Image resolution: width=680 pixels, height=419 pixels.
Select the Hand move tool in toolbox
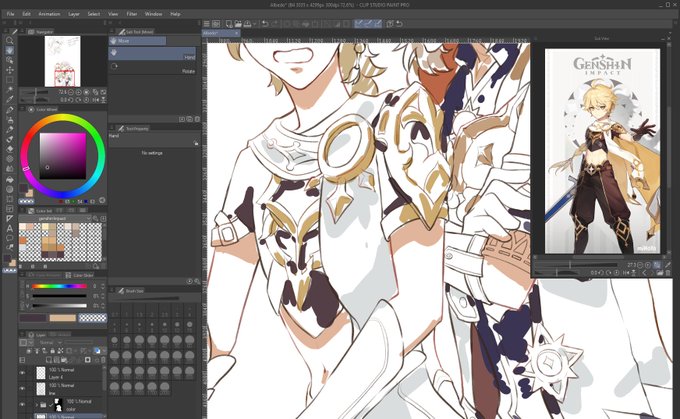pyautogui.click(x=10, y=50)
